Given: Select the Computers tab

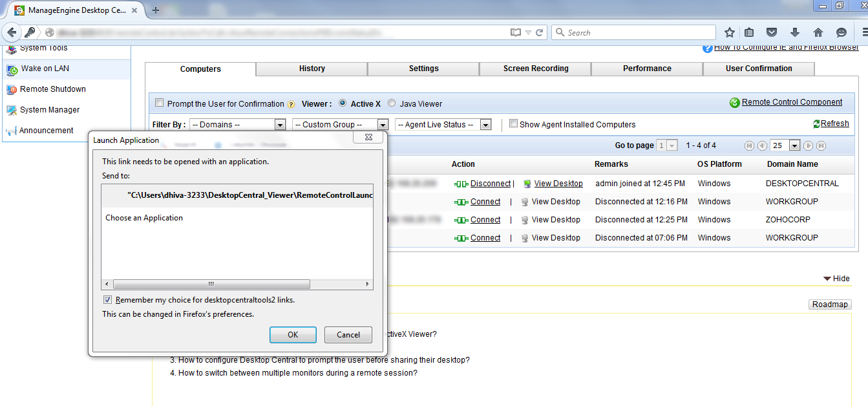Looking at the screenshot, I should [200, 69].
